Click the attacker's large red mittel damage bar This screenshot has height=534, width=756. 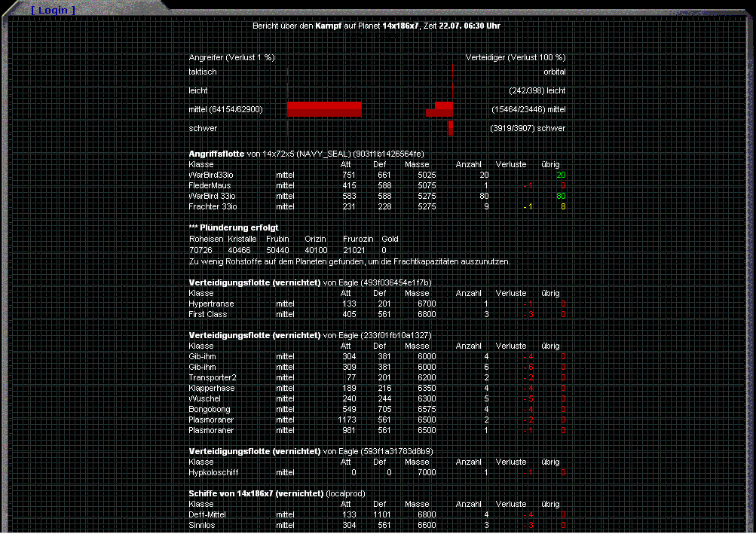tap(324, 109)
